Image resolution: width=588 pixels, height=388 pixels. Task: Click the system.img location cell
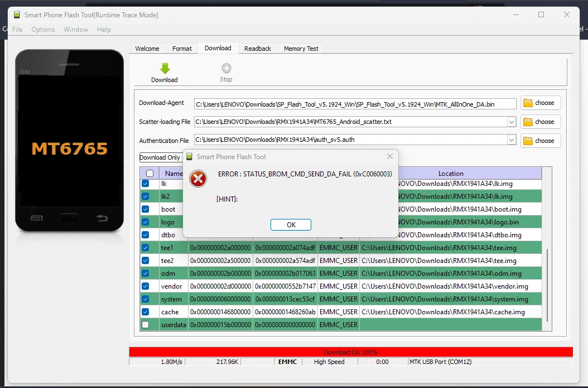pos(450,299)
